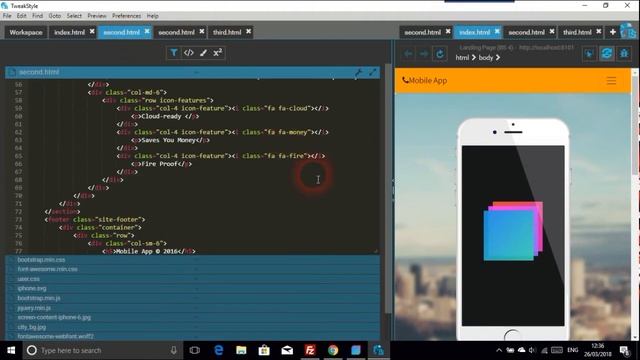This screenshot has width=640, height=360.
Task: Open the Select menu
Action: coord(74,16)
